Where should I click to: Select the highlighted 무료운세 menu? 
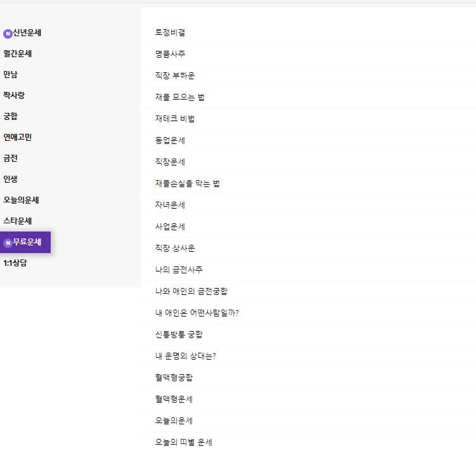(x=25, y=242)
